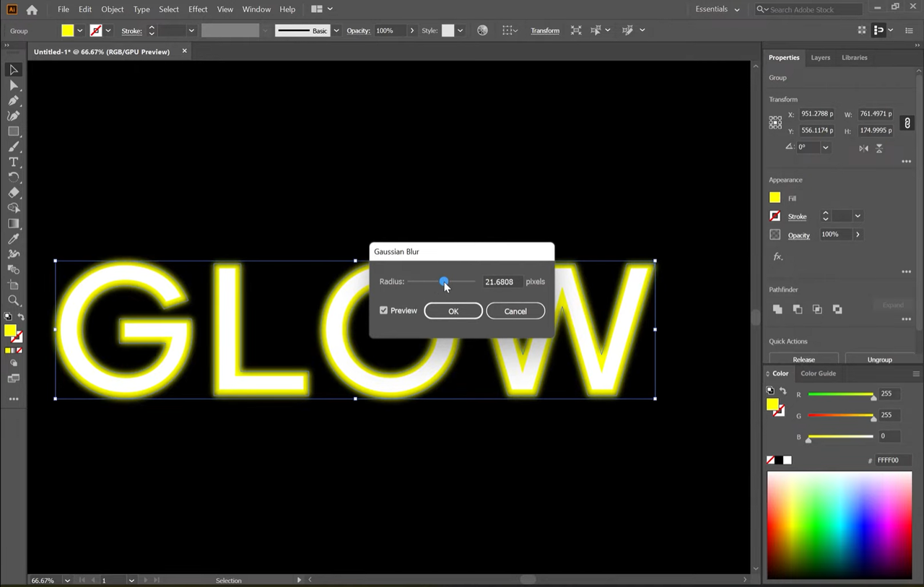This screenshot has width=924, height=587.
Task: Click the Ungroup quick action button
Action: (879, 359)
